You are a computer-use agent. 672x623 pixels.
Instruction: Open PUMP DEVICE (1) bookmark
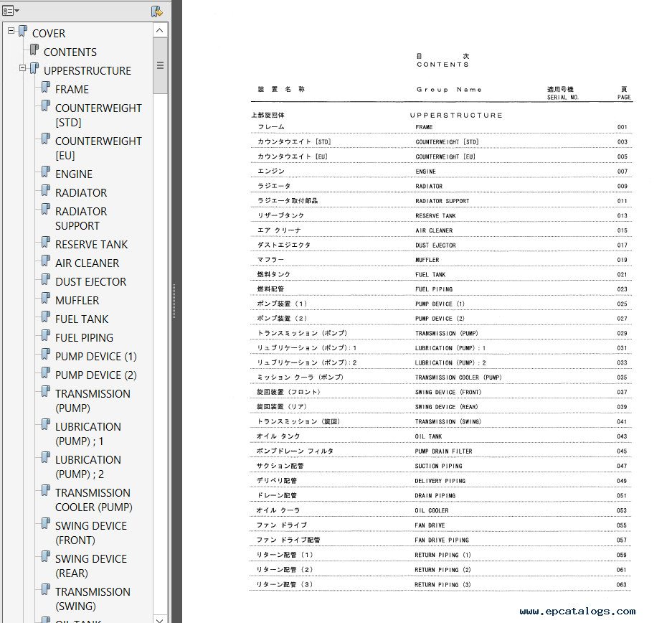96,357
